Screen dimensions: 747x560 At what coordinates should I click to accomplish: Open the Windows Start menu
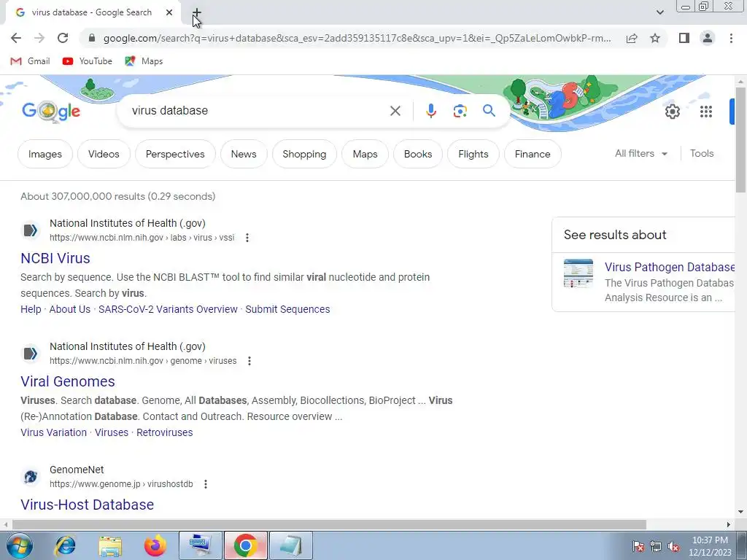tap(19, 545)
